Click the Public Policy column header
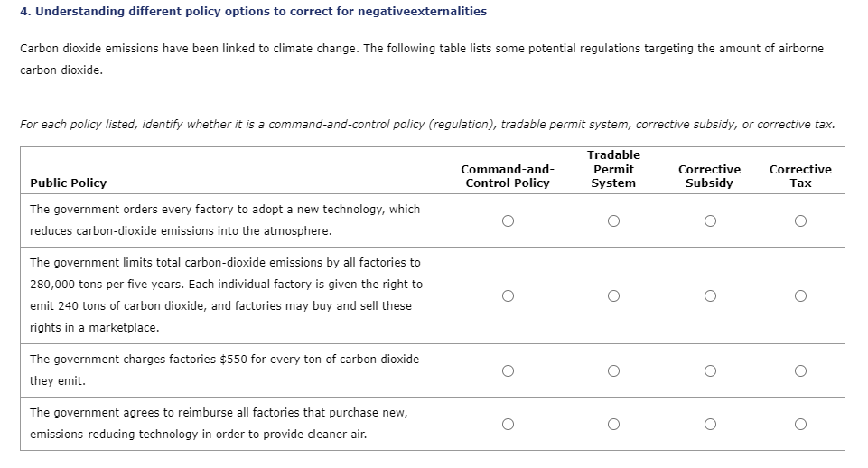This screenshot has width=868, height=468. click(x=69, y=183)
